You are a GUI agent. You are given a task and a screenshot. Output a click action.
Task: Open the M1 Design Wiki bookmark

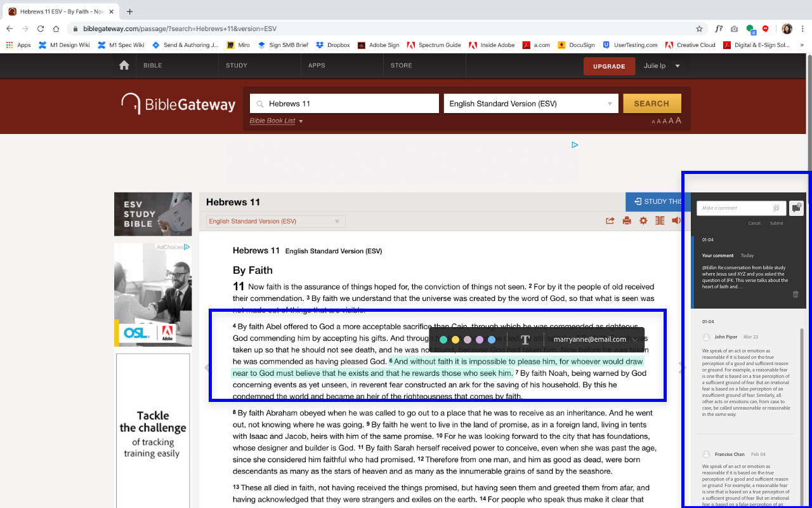point(64,45)
